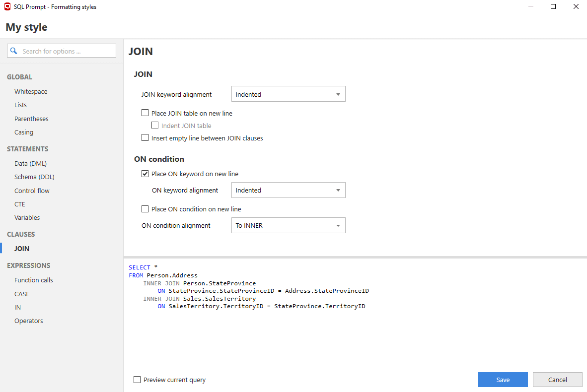Image resolution: width=587 pixels, height=392 pixels.
Task: Expand ON condition alignment dropdown
Action: pyautogui.click(x=288, y=225)
